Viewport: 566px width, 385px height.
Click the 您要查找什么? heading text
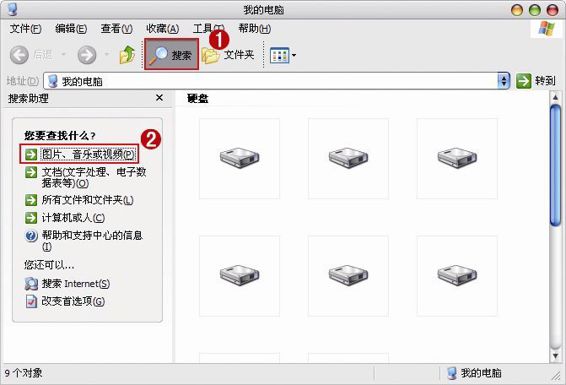pos(60,136)
